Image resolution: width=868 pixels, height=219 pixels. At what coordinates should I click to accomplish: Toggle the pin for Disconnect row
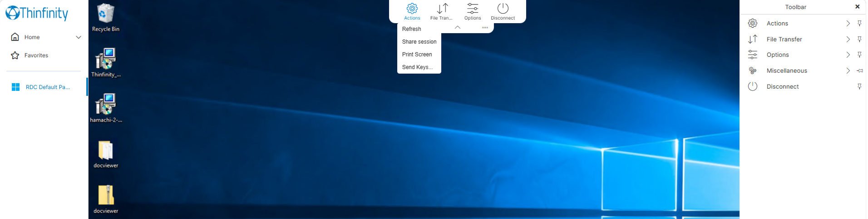(x=859, y=86)
